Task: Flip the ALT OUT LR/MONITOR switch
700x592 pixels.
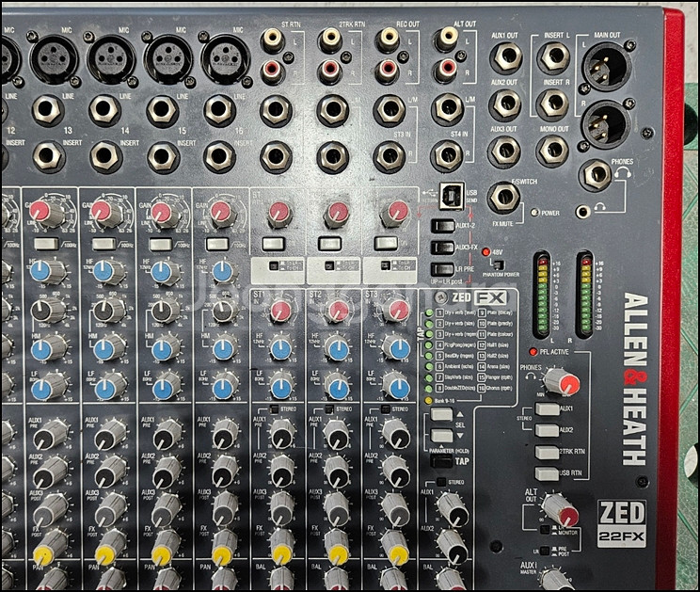Action: pos(545,530)
